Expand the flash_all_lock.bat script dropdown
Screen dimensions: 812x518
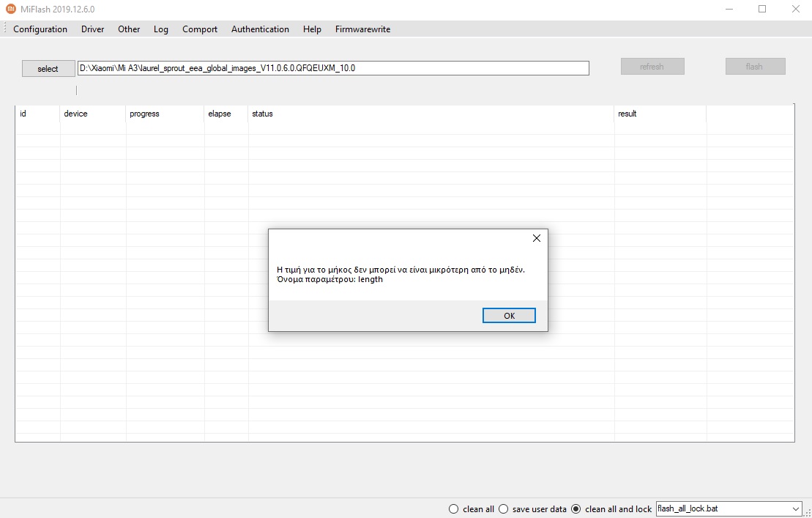click(795, 508)
